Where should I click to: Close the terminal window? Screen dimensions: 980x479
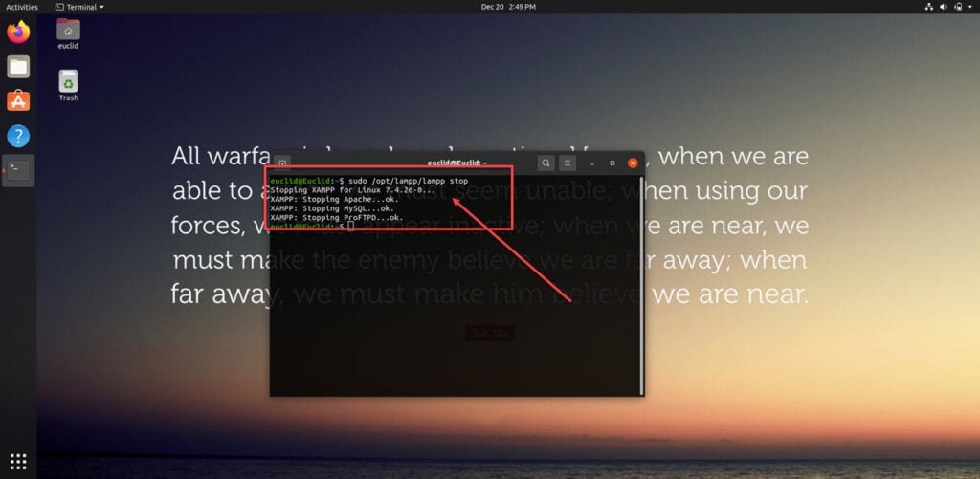633,163
